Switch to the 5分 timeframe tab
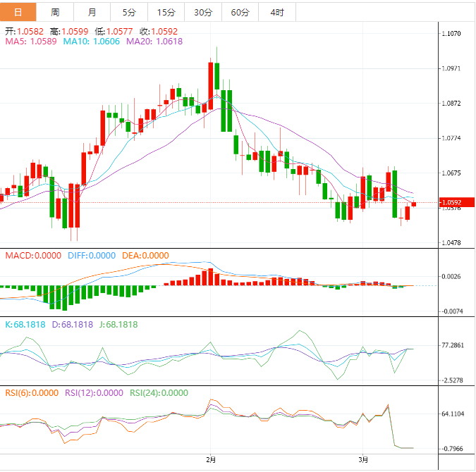476x472 pixels. click(129, 12)
